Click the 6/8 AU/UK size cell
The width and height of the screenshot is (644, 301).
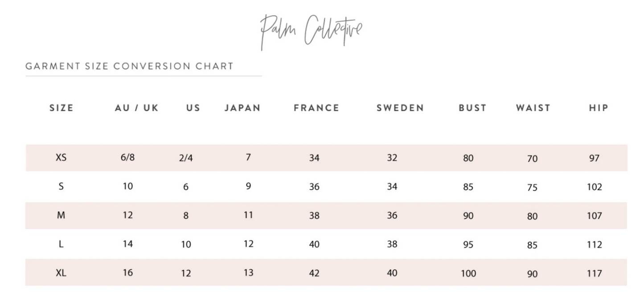[x=128, y=158]
